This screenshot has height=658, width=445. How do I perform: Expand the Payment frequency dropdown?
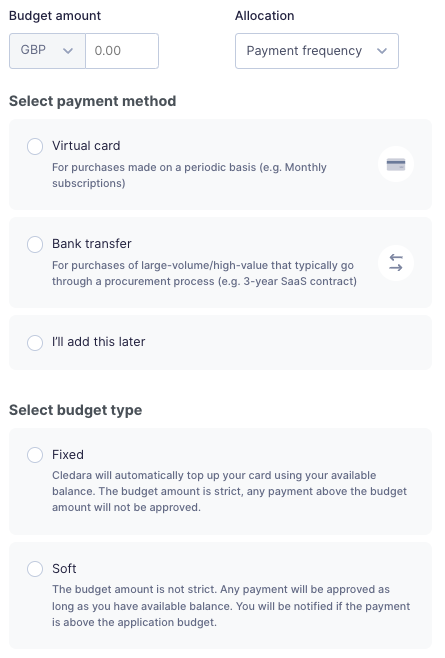tap(317, 51)
